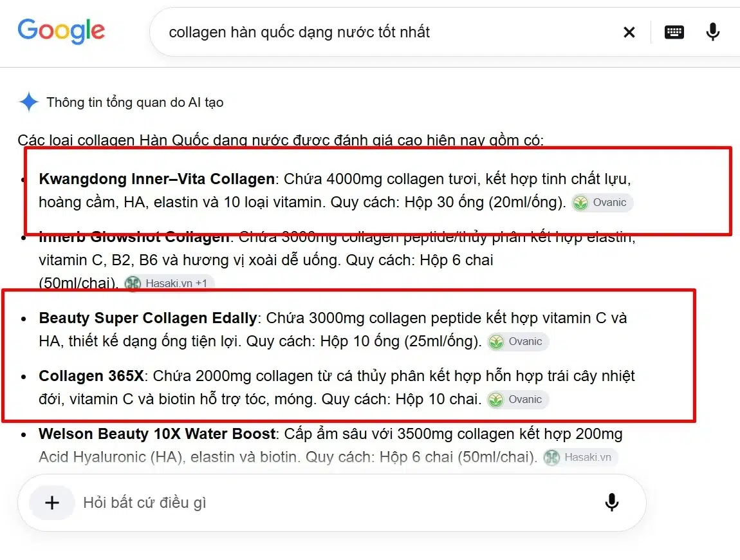Select 'Collagen 365X' bold title

point(91,377)
